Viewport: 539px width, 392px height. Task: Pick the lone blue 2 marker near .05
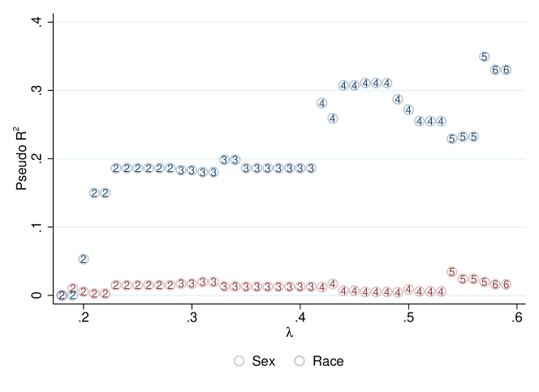(x=84, y=259)
